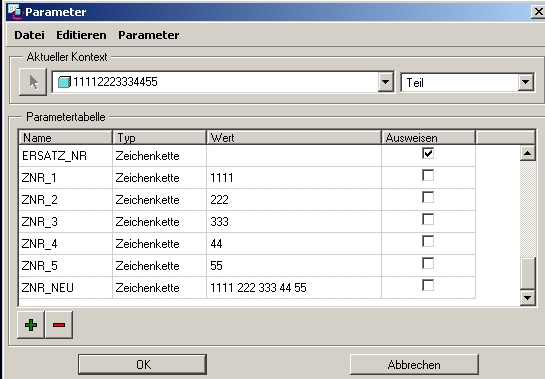Click the scroll down arrow of parameter table
The width and height of the screenshot is (545, 379).
pos(528,298)
